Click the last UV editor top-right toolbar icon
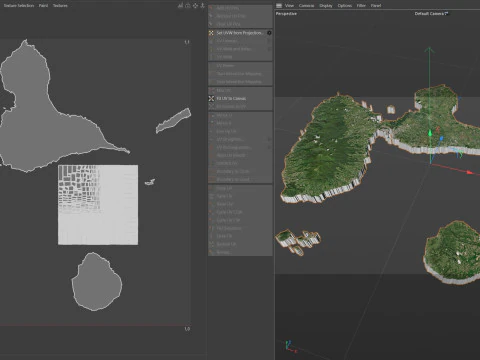The height and width of the screenshot is (360, 480). point(202,5)
